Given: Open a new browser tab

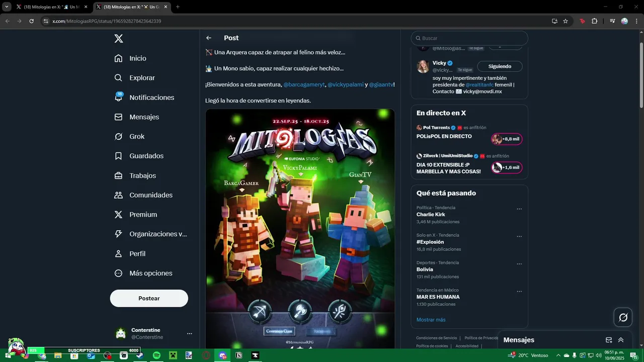Looking at the screenshot, I should point(178,7).
